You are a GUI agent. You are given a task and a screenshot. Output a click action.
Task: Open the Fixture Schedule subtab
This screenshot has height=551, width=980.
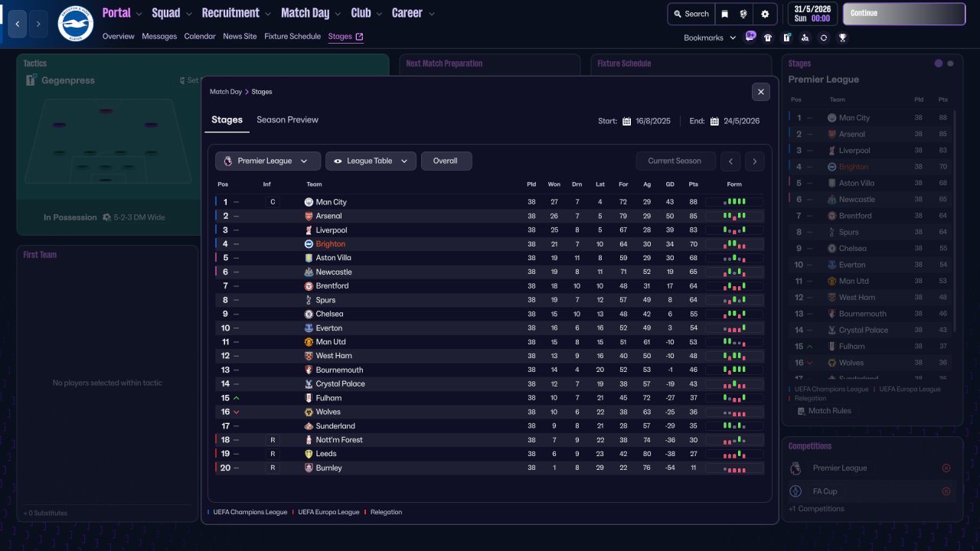pyautogui.click(x=292, y=37)
